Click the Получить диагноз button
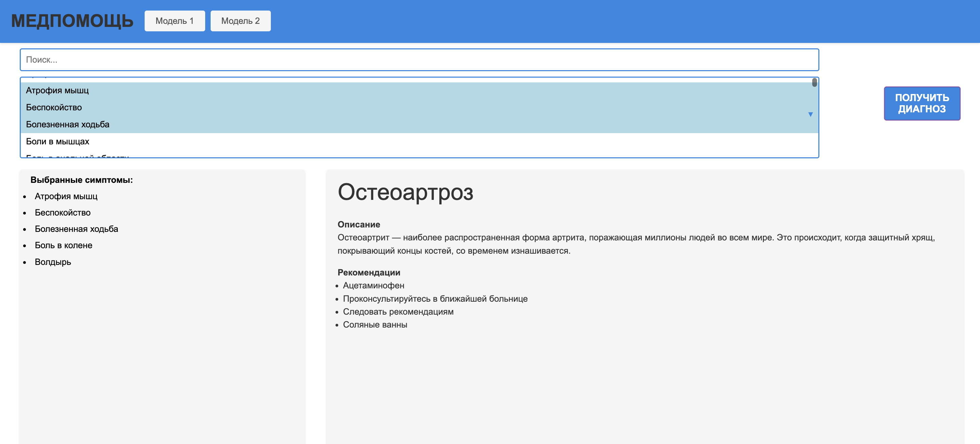Image resolution: width=980 pixels, height=444 pixels. [x=922, y=103]
